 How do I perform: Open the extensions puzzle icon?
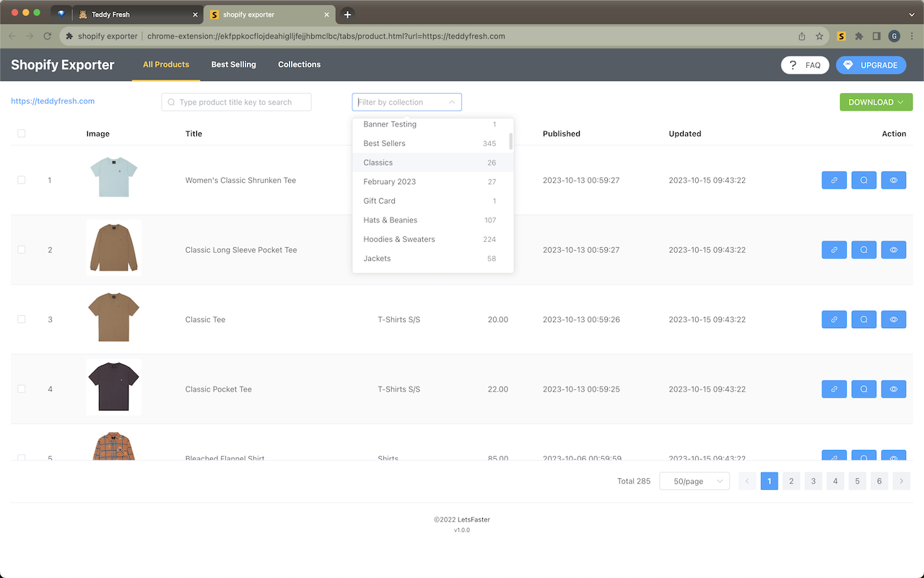[x=859, y=36]
